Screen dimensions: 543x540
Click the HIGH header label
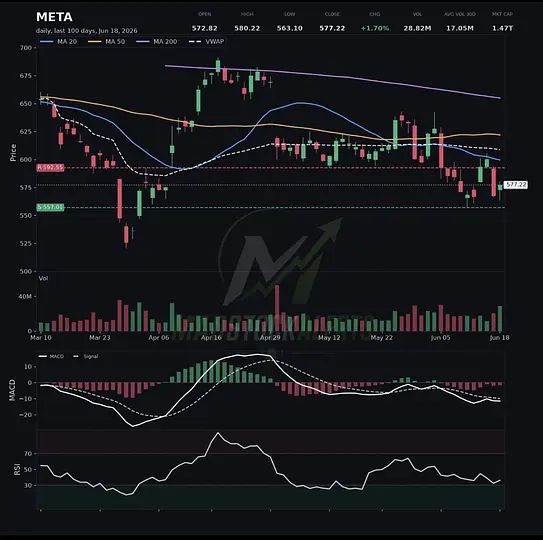247,14
